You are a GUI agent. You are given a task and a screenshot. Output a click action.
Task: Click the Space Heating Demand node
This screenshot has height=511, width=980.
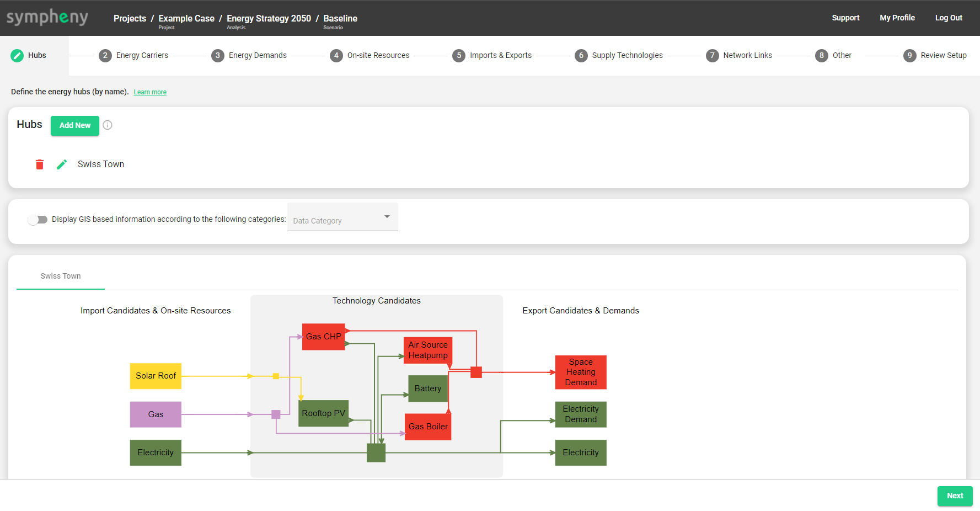(581, 372)
